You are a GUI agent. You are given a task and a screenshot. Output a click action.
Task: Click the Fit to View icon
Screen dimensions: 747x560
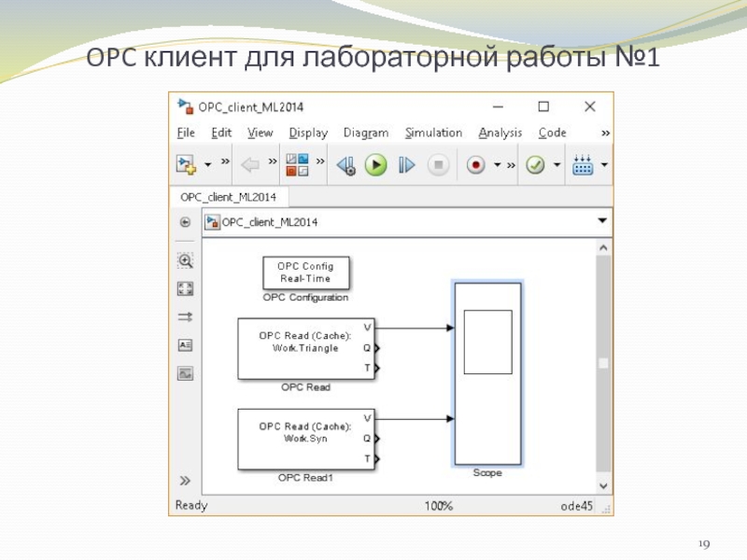185,289
